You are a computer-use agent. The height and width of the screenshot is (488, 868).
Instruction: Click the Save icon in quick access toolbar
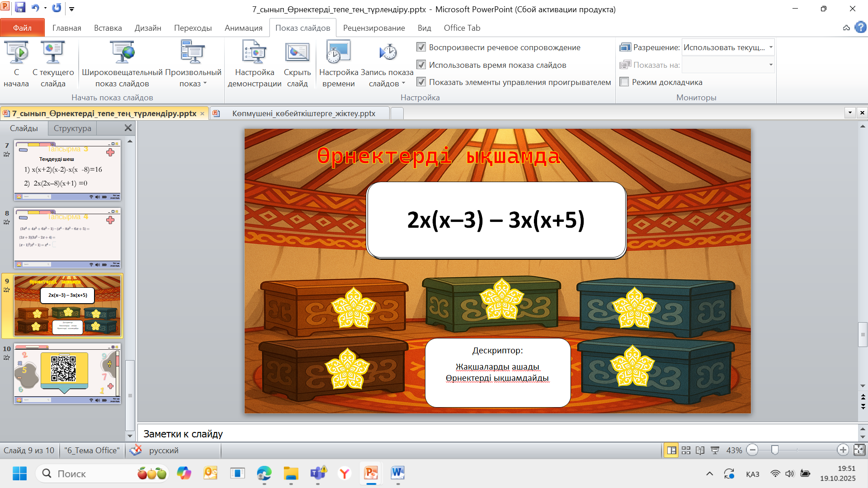20,8
